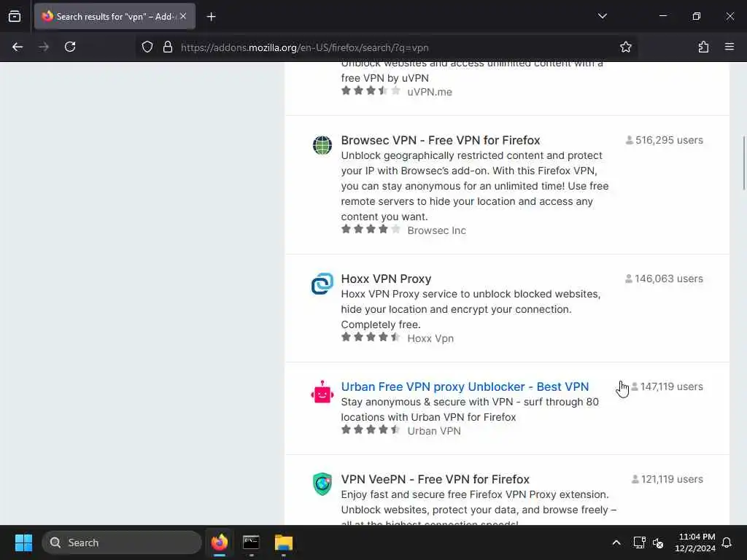The image size is (747, 560).
Task: Open the notifications bell icon
Action: click(x=727, y=542)
